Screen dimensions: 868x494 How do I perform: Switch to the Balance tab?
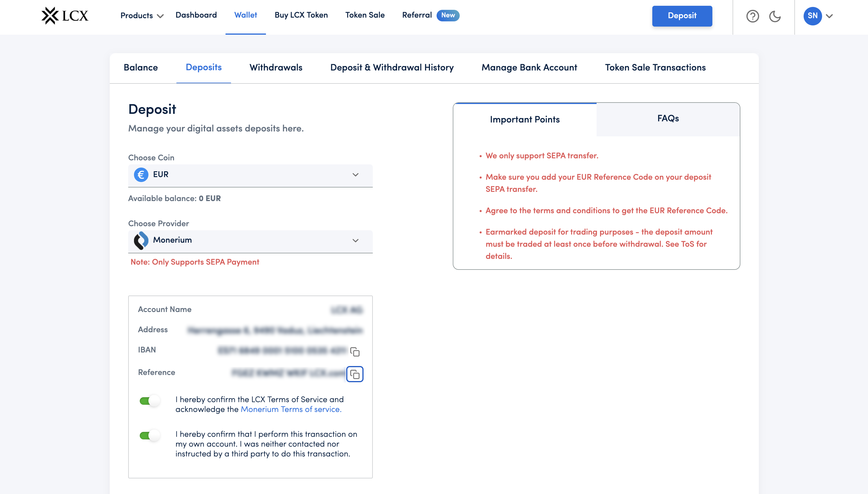(x=141, y=68)
